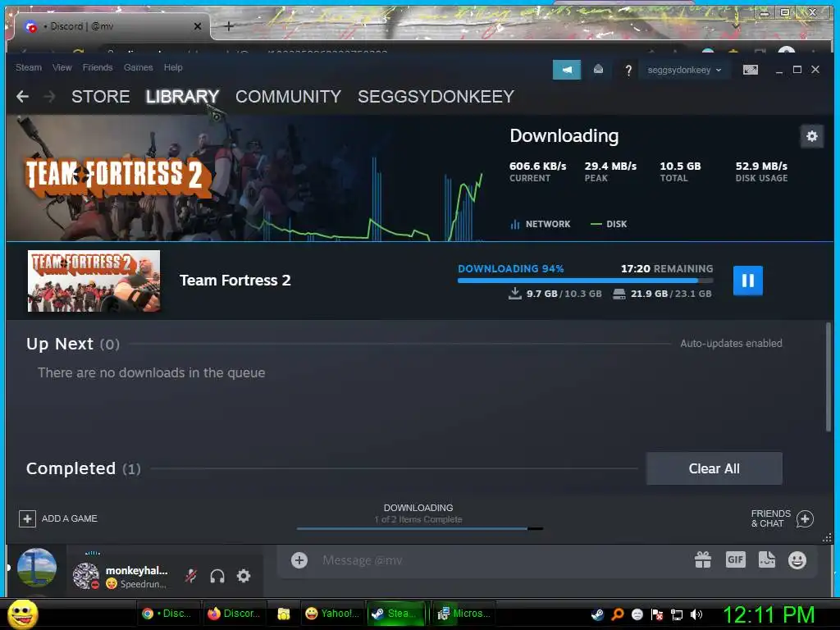Click the smiley Start button
Viewport: 840px width, 630px height.
point(22,614)
